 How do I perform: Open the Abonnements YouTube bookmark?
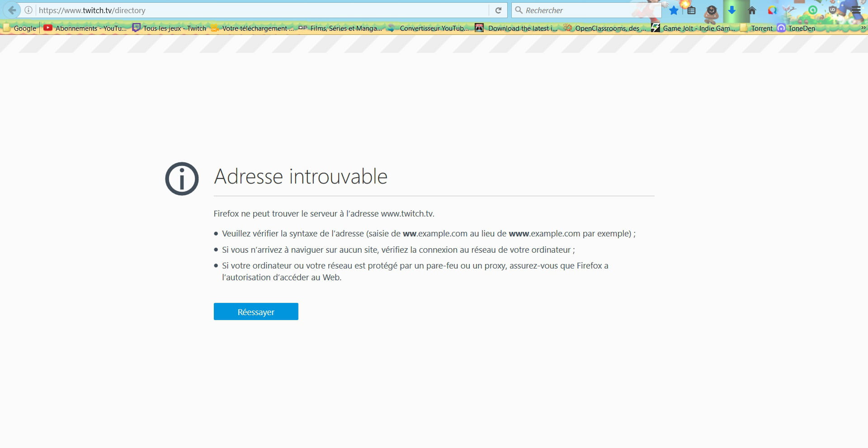coord(85,28)
